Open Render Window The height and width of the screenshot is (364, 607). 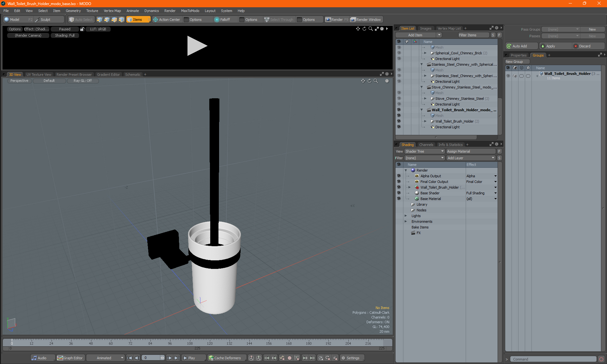tap(366, 20)
